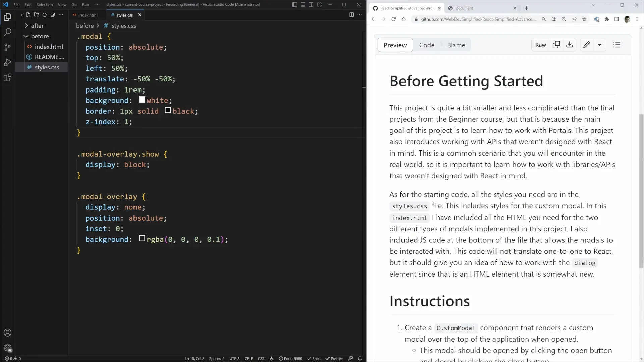644x362 pixels.
Task: Bookmark the page with the star icon
Action: [x=585, y=19]
